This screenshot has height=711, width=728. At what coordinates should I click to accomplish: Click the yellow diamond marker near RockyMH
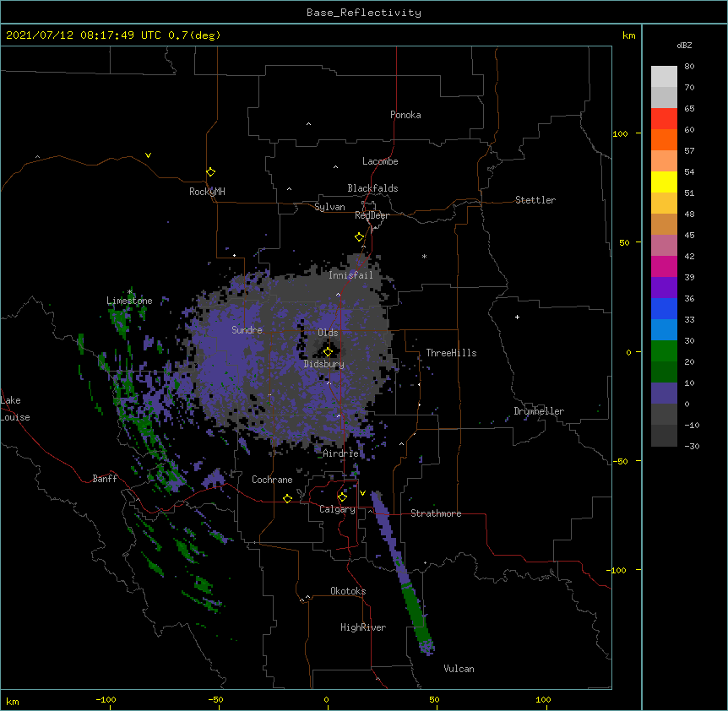[211, 172]
